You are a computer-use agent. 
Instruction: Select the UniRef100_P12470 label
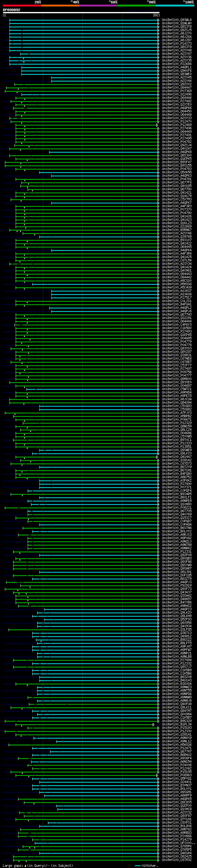[177, 122]
